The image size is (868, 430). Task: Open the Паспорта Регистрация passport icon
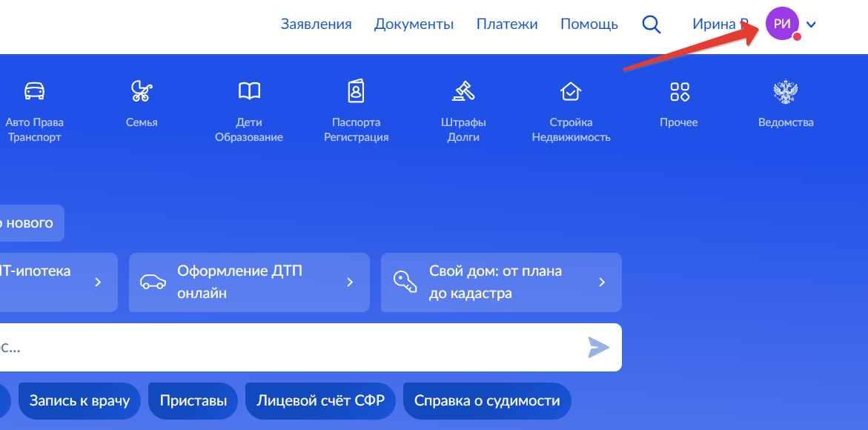(x=356, y=90)
